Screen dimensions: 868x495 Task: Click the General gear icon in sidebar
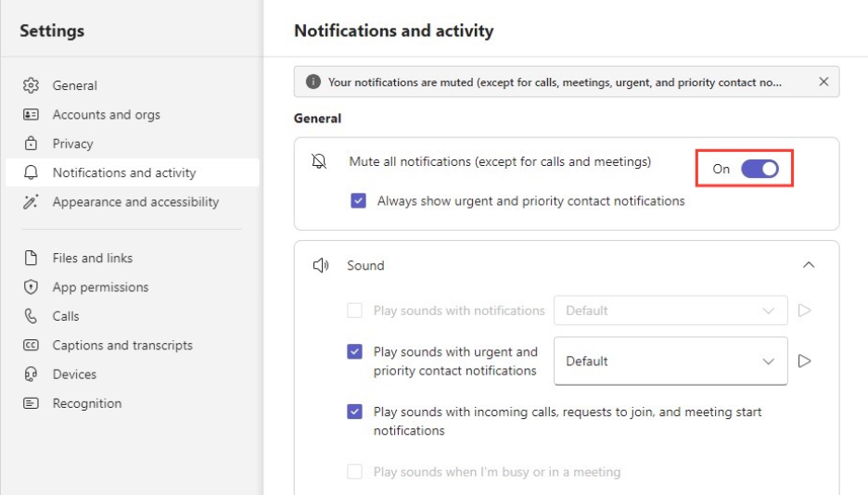32,85
